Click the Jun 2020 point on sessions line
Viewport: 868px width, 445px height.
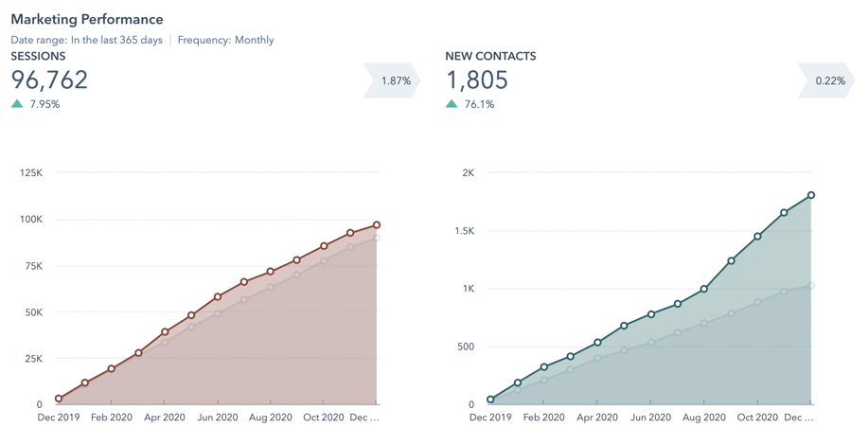point(218,296)
